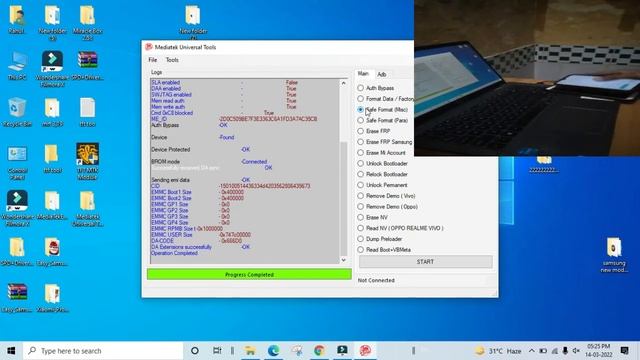Switch to Mediatek Universal Tools taskbar icon
Viewport: 640px width, 360px height.
click(x=365, y=351)
